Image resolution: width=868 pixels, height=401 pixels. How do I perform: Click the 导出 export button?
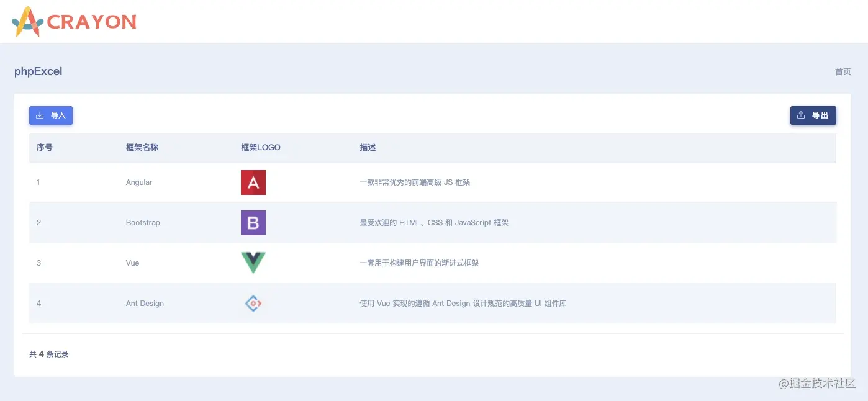coord(813,115)
